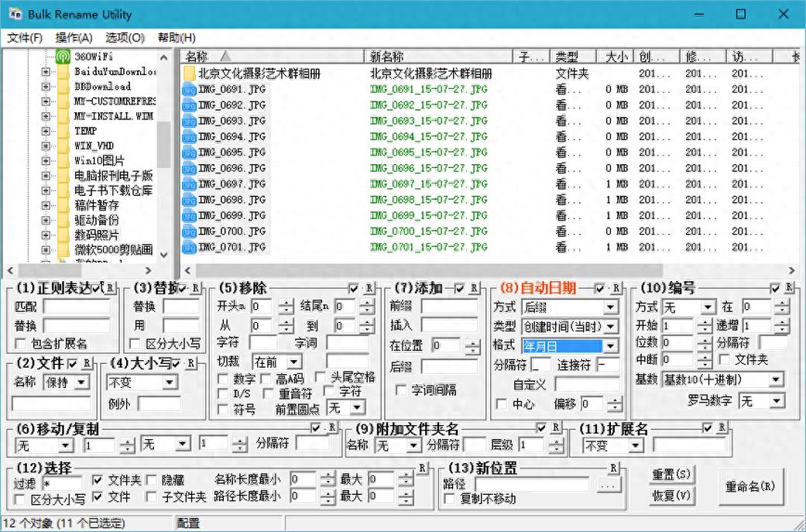Click the R reset icon in 编号 panel
The height and width of the screenshot is (532, 806).
point(788,287)
